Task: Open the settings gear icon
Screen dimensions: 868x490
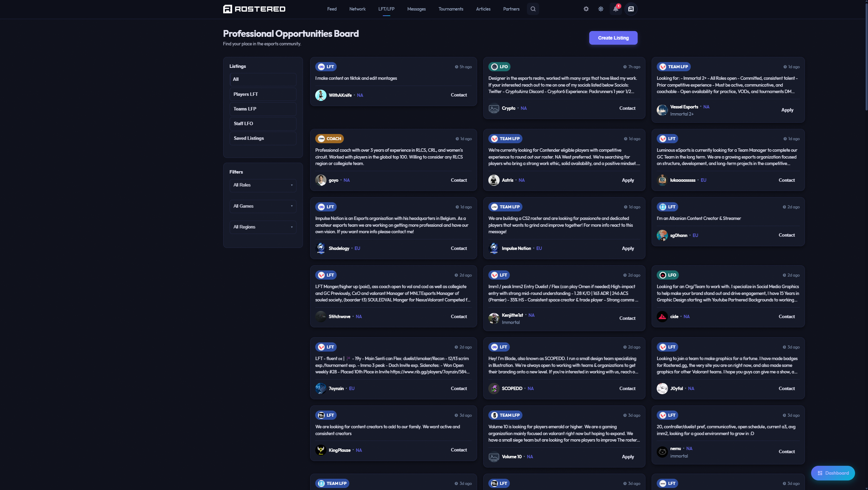Action: coord(586,9)
